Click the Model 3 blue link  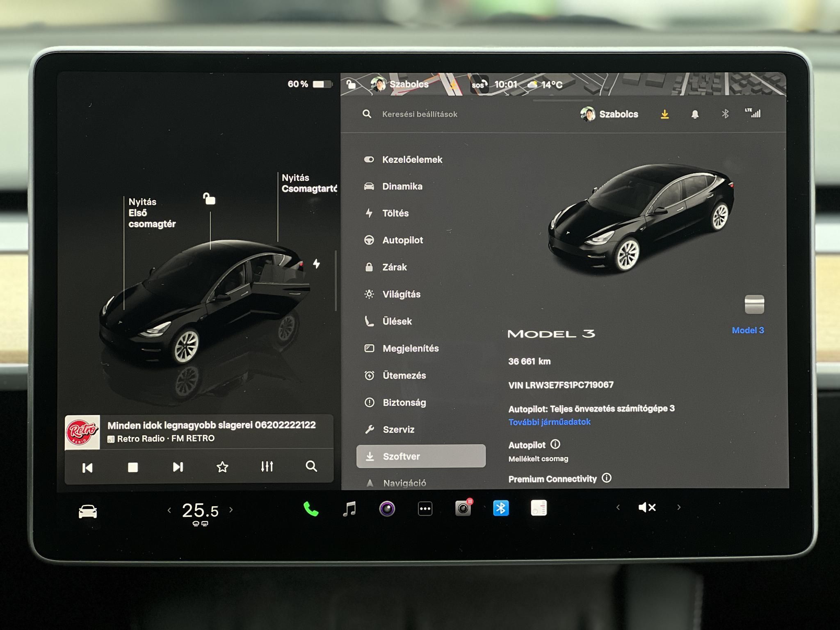click(748, 330)
